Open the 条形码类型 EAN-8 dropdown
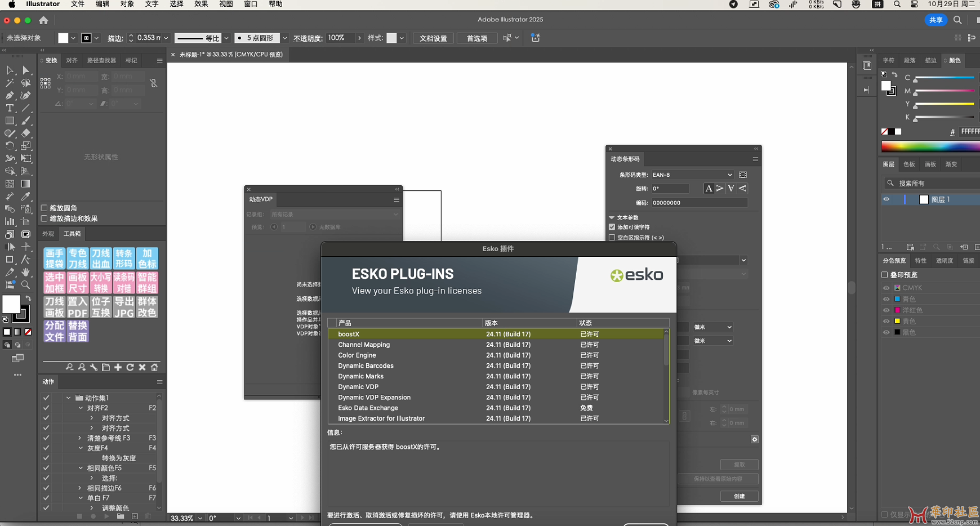The width and height of the screenshot is (980, 526). (692, 175)
